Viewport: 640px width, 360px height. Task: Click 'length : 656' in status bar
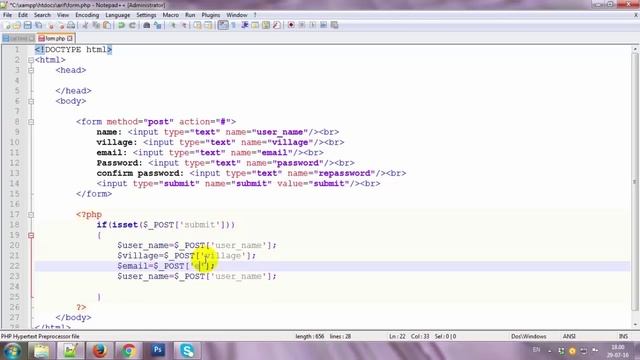click(309, 337)
